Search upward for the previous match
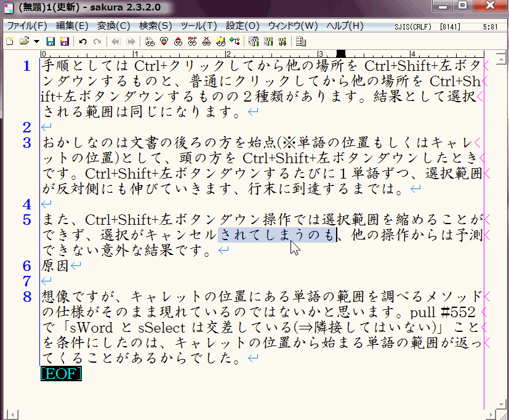 click(x=178, y=41)
